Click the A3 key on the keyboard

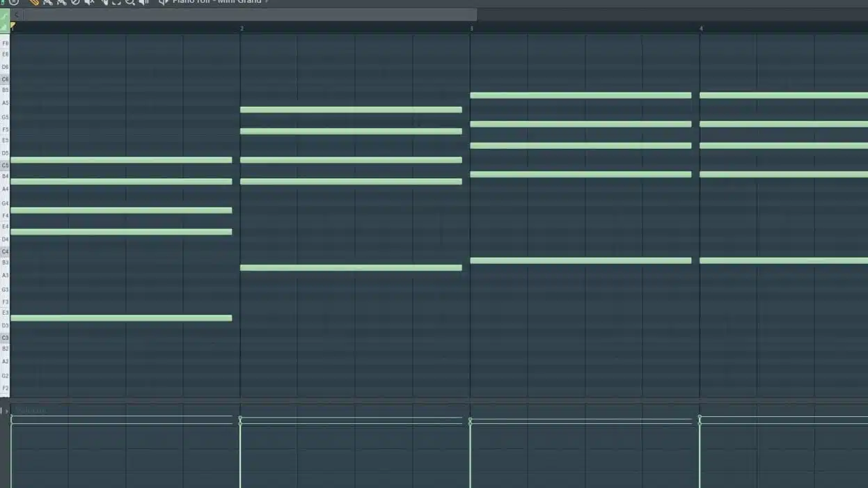(5, 275)
